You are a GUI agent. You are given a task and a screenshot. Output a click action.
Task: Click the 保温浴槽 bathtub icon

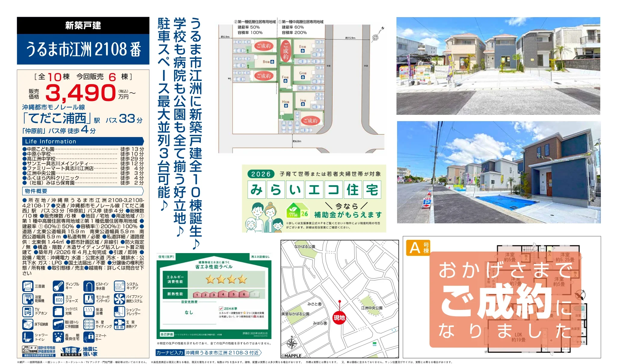point(89,312)
